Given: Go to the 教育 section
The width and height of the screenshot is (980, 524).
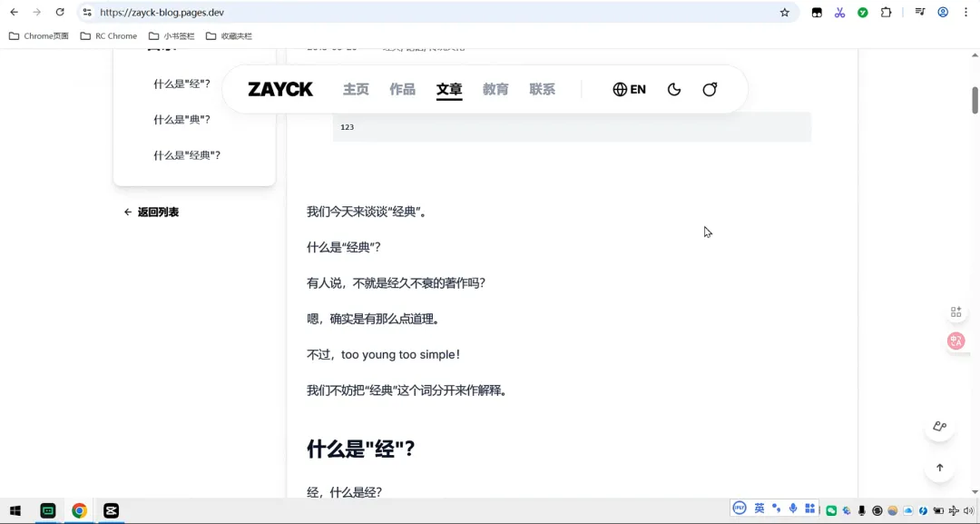Looking at the screenshot, I should coord(495,89).
